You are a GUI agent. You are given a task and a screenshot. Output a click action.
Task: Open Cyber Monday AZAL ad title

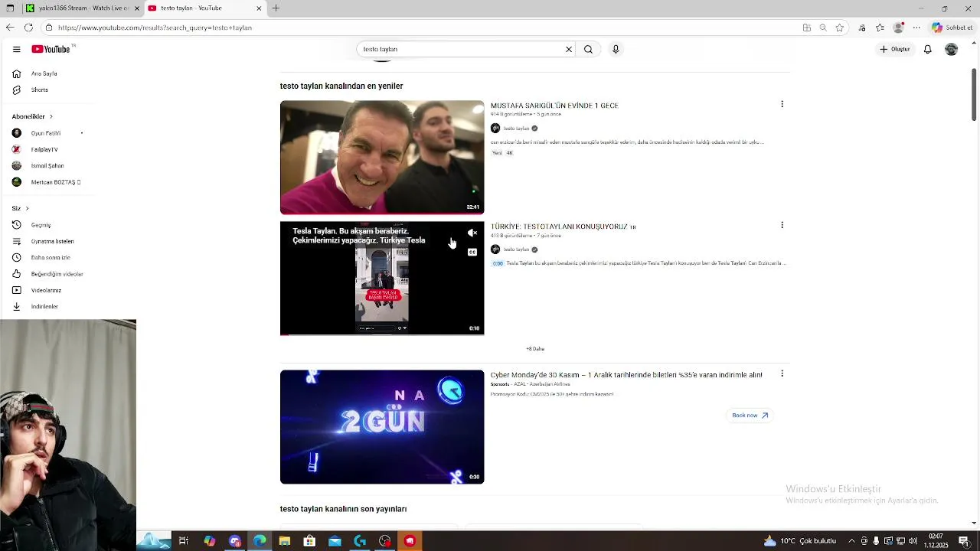click(626, 375)
